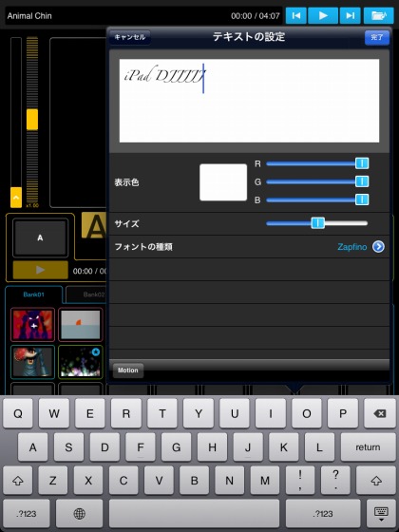Adjust the G color slider handle
Screen dimensions: 399x532
[362, 181]
